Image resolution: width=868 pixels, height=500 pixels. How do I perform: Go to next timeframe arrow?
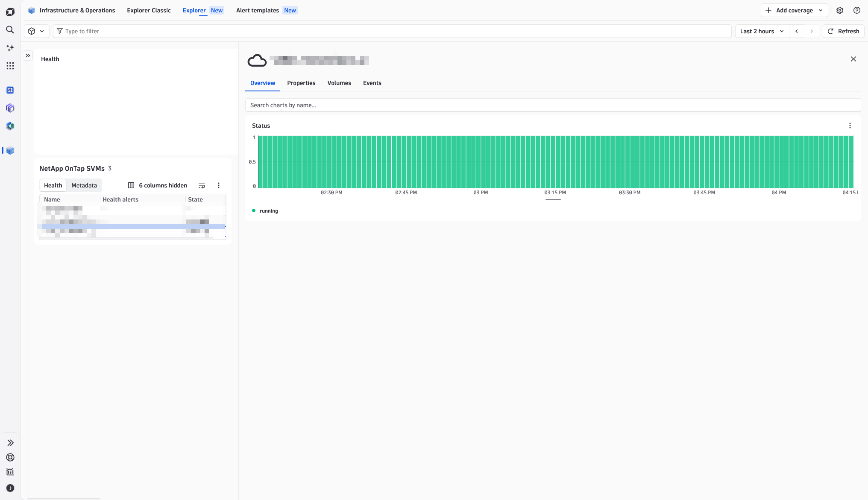(x=812, y=31)
